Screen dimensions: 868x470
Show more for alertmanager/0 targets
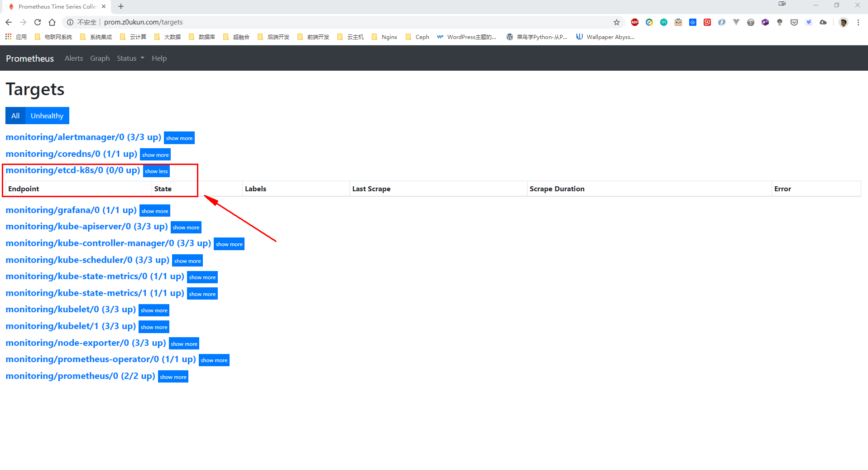(x=179, y=138)
